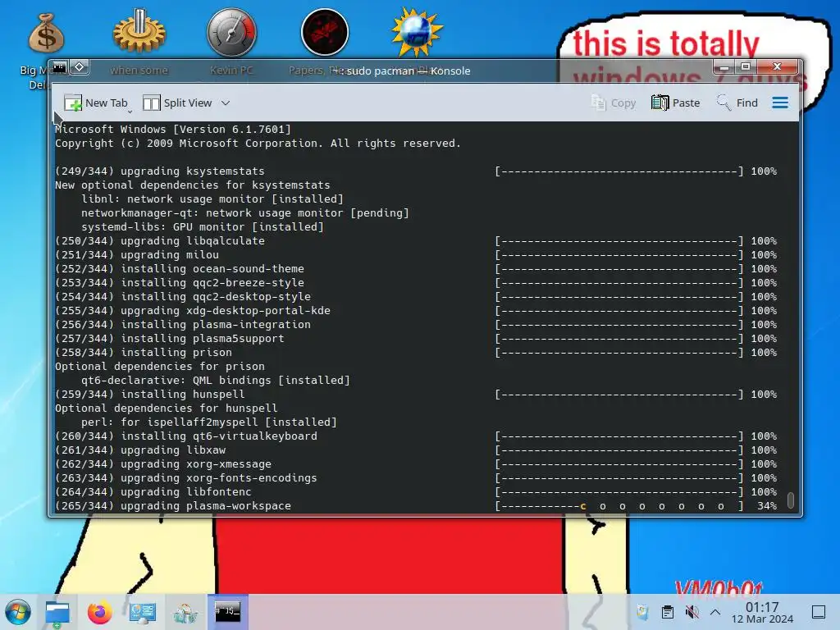Click the qt6-declarative QML bindings line
840x630 pixels.
(216, 380)
